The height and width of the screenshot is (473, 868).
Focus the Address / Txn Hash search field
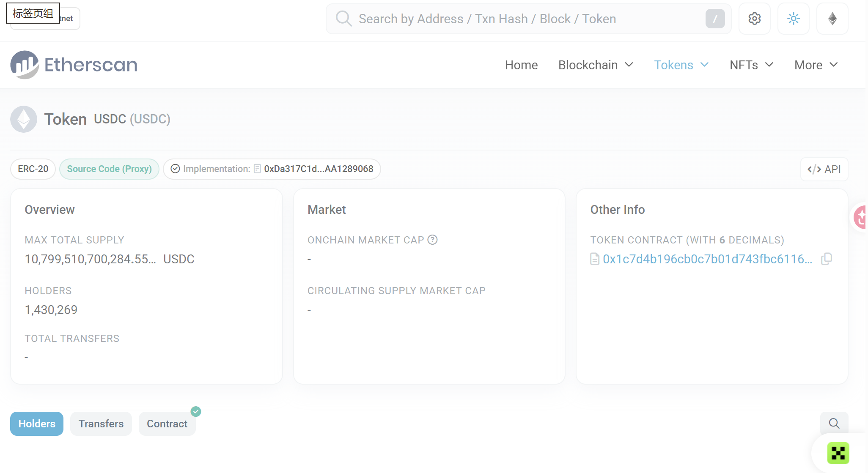pyautogui.click(x=529, y=19)
